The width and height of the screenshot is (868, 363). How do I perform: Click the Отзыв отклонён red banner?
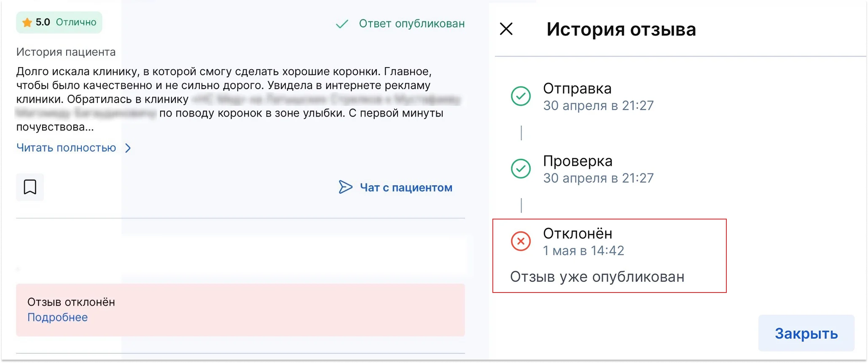click(240, 310)
